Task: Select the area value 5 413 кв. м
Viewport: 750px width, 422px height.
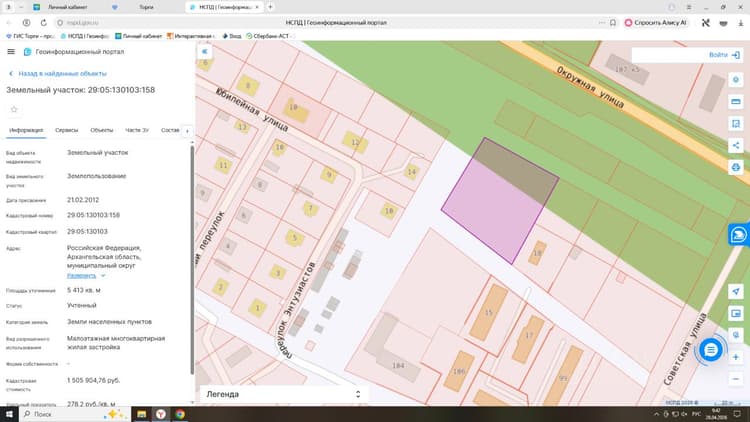Action: pyautogui.click(x=84, y=290)
